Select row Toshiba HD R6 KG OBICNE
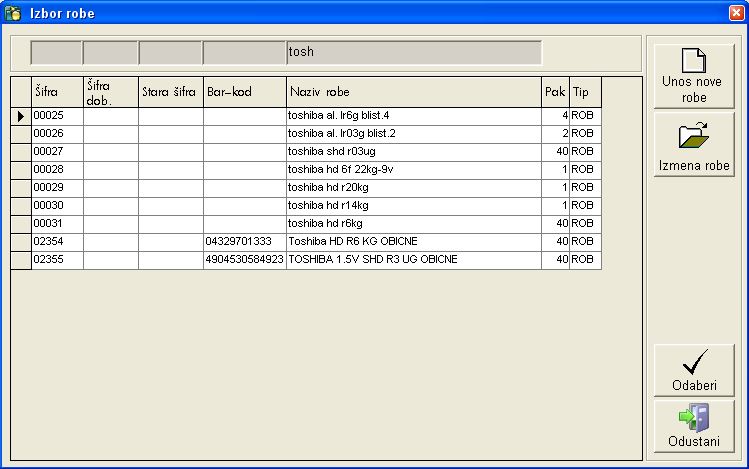The image size is (749, 469). [x=413, y=242]
